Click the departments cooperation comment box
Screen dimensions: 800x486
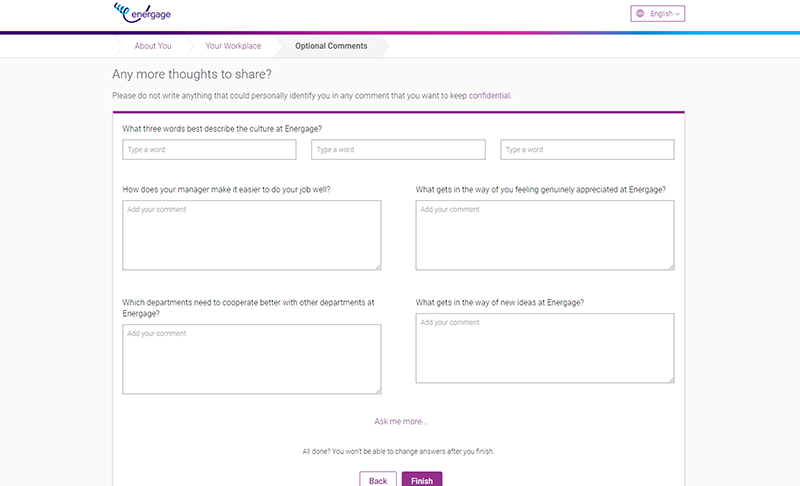252,359
